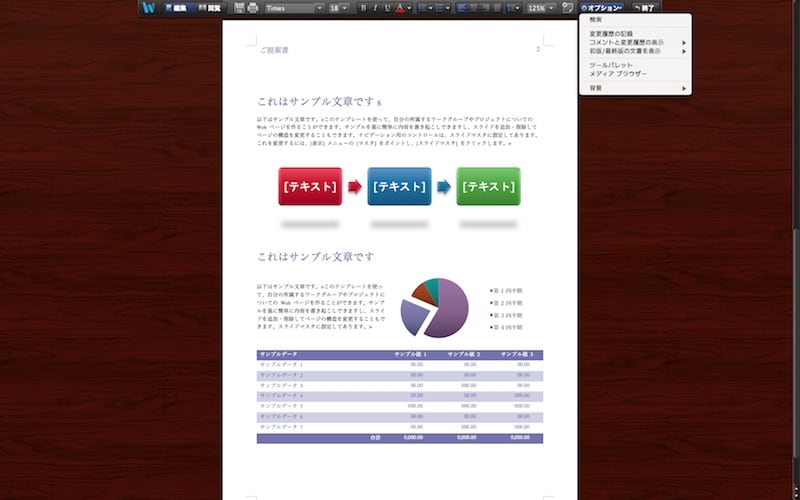The width and height of the screenshot is (800, 500).
Task: Align text right
Action: click(x=485, y=8)
